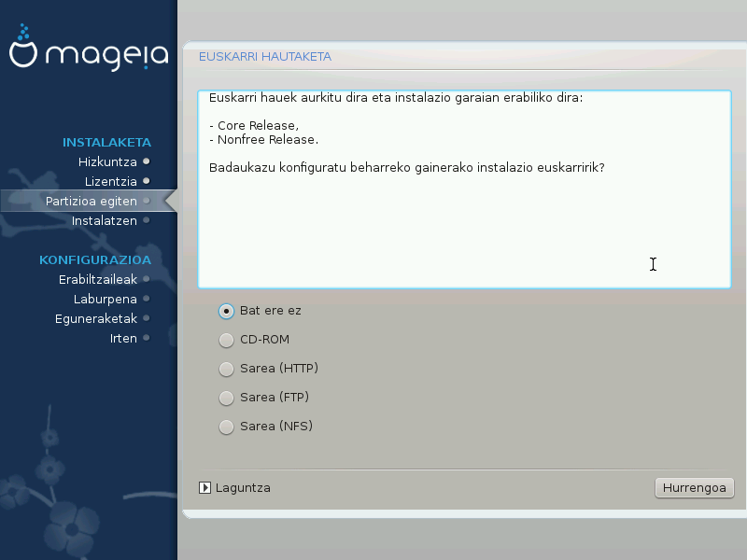Click the bullet next to Partizioa egiten

(147, 201)
